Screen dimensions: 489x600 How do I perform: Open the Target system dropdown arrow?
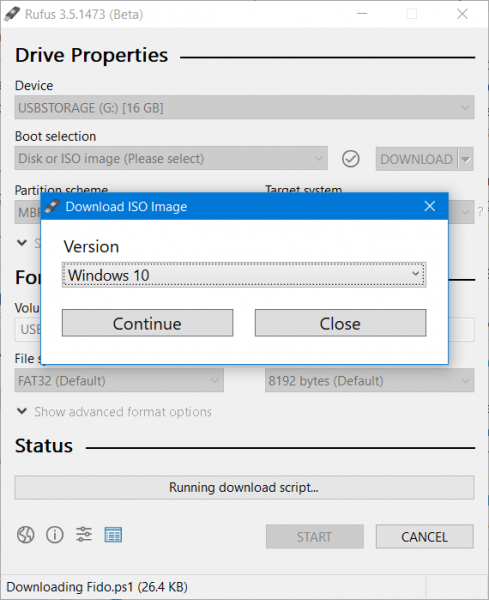click(465, 212)
